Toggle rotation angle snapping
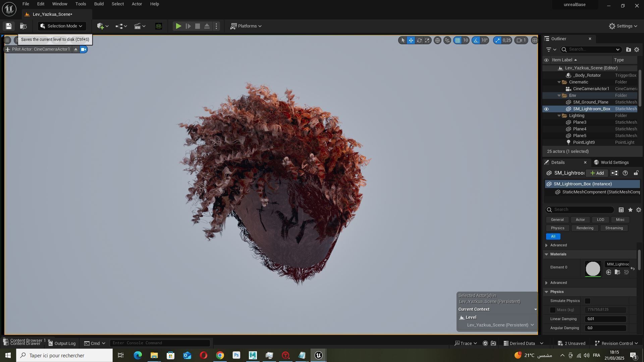The height and width of the screenshot is (362, 644). (476, 41)
